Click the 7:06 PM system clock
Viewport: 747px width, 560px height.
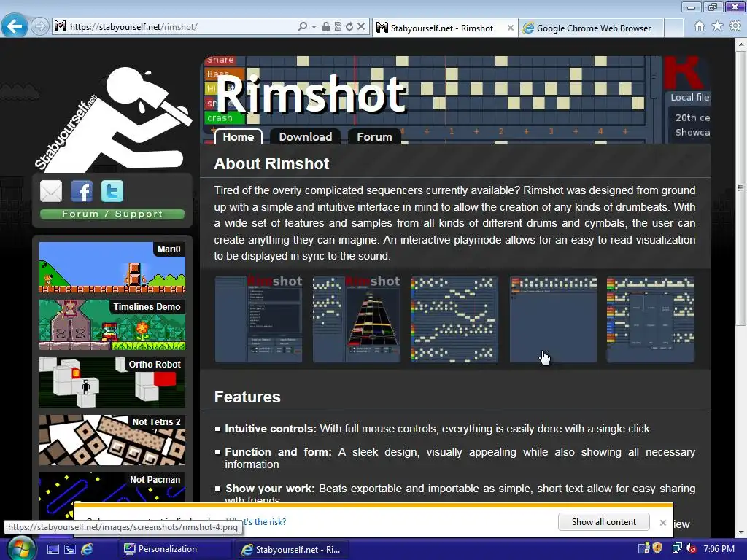719,548
